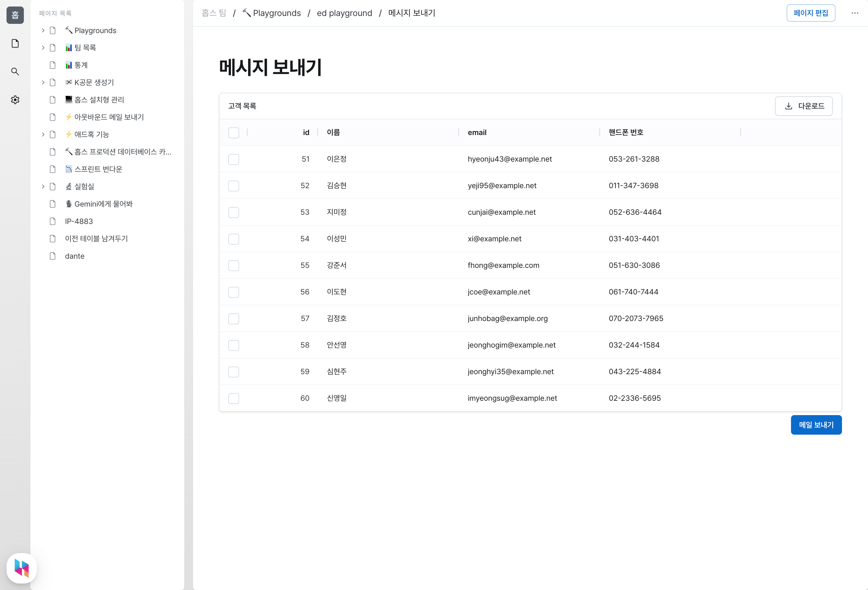Viewport: 868px width, 590px height.
Task: Check the row for 안선영 (id 58)
Action: tap(233, 345)
